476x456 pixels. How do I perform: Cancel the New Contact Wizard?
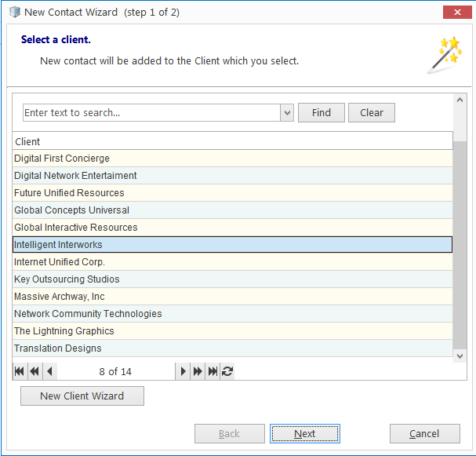425,433
